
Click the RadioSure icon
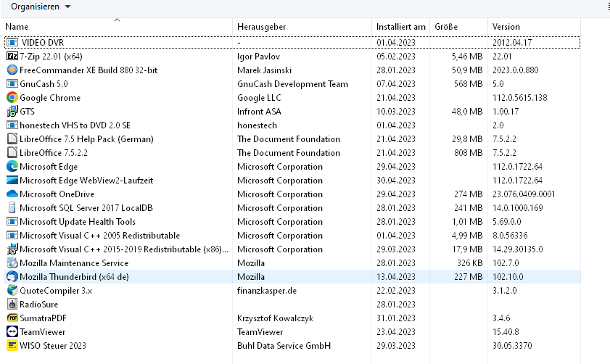[x=12, y=304]
